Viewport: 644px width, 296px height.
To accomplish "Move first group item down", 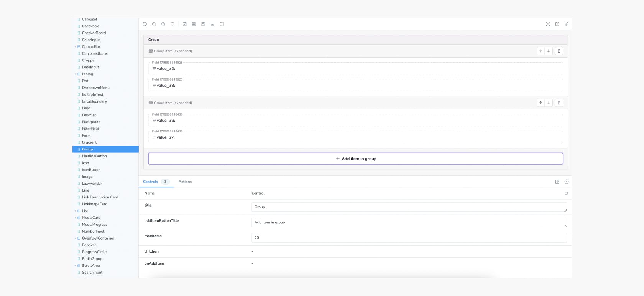I will 549,51.
